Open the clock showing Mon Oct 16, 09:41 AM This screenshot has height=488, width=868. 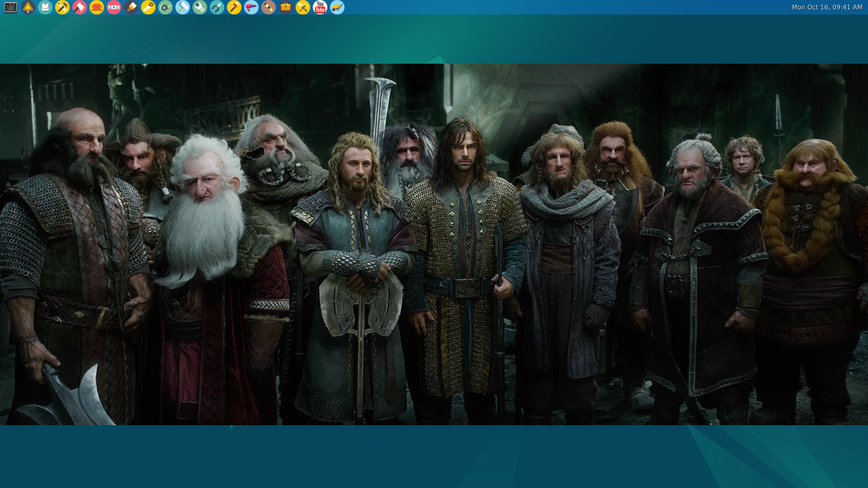click(827, 7)
